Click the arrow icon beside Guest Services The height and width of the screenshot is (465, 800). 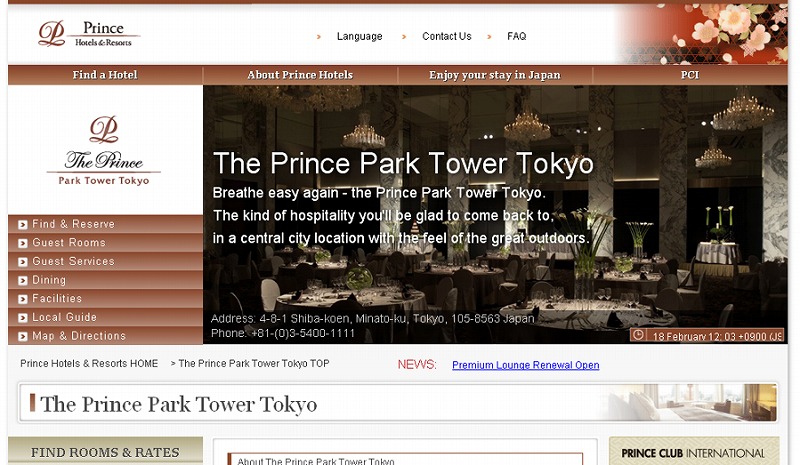pyautogui.click(x=22, y=262)
